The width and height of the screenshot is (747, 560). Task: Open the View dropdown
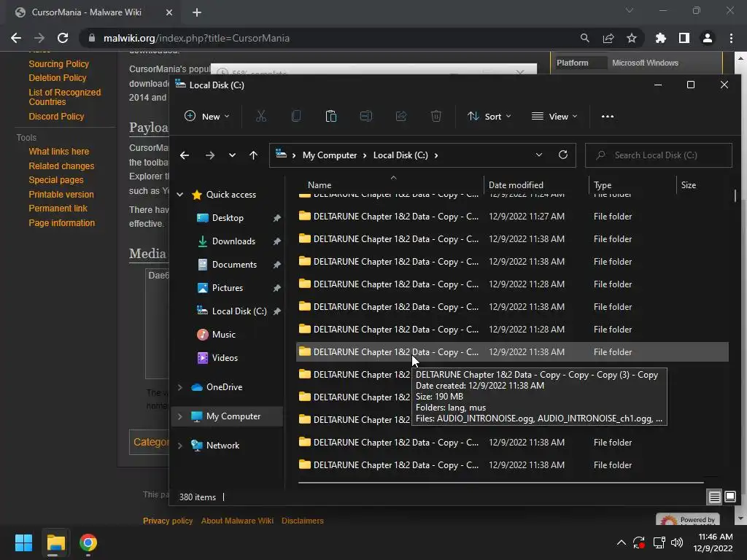pos(554,116)
